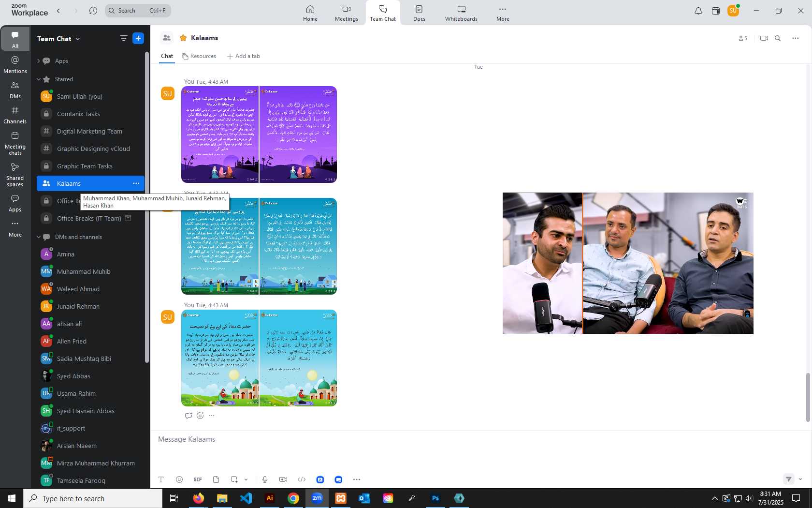Screen dimensions: 812x508
Task: Open Team Chat header dropdown
Action: coord(77,39)
